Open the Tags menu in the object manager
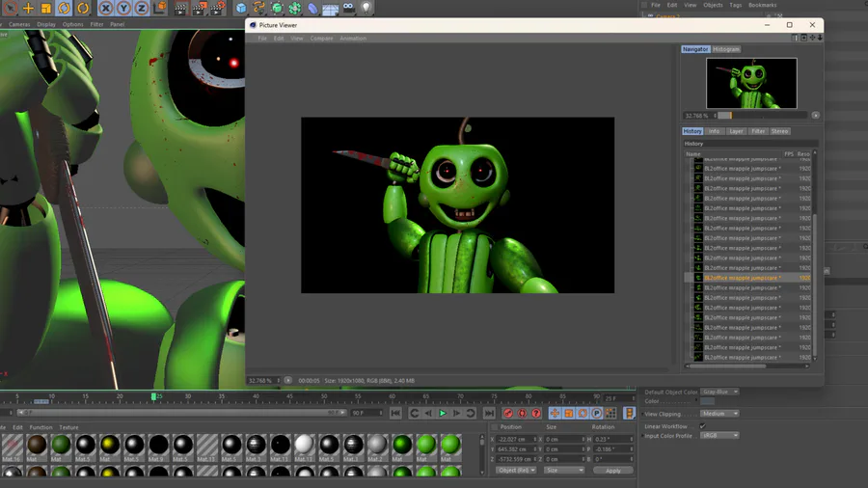Image resolution: width=868 pixels, height=488 pixels. (x=735, y=5)
